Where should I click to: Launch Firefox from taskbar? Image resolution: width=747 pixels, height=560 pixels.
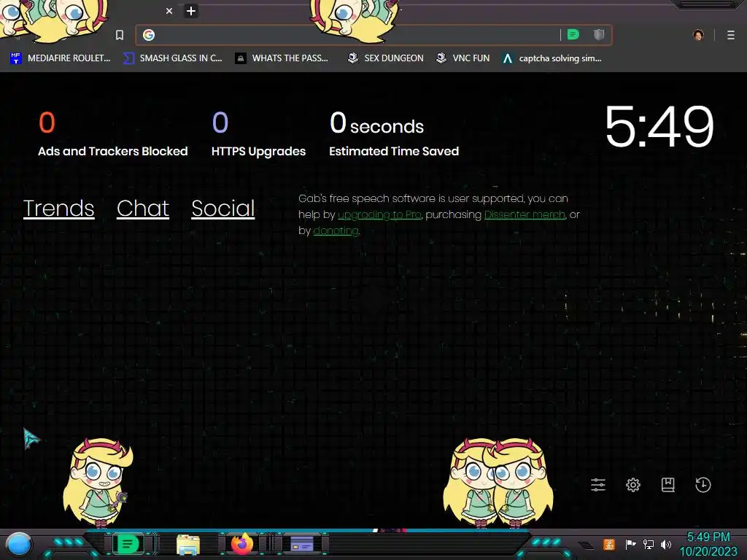point(242,544)
